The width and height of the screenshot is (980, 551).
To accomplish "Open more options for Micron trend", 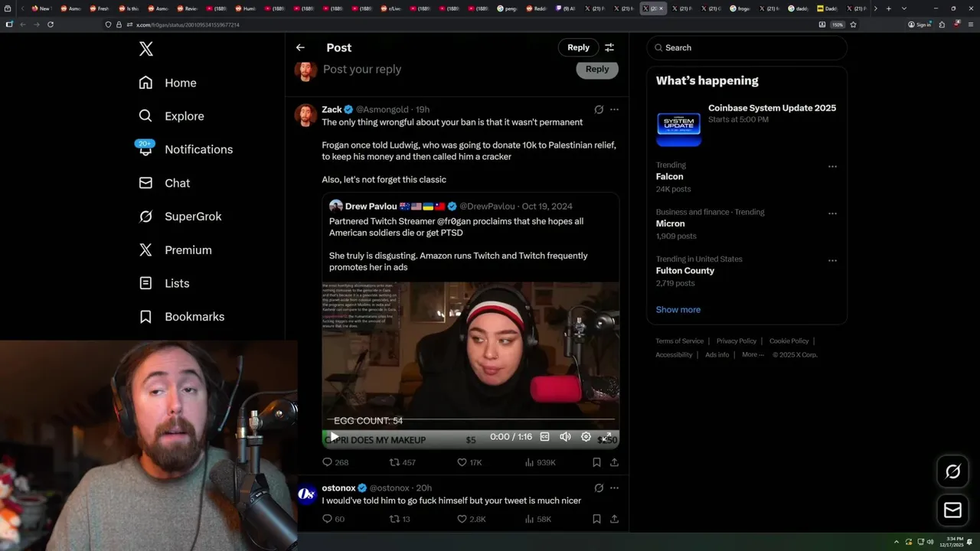I will [x=832, y=213].
